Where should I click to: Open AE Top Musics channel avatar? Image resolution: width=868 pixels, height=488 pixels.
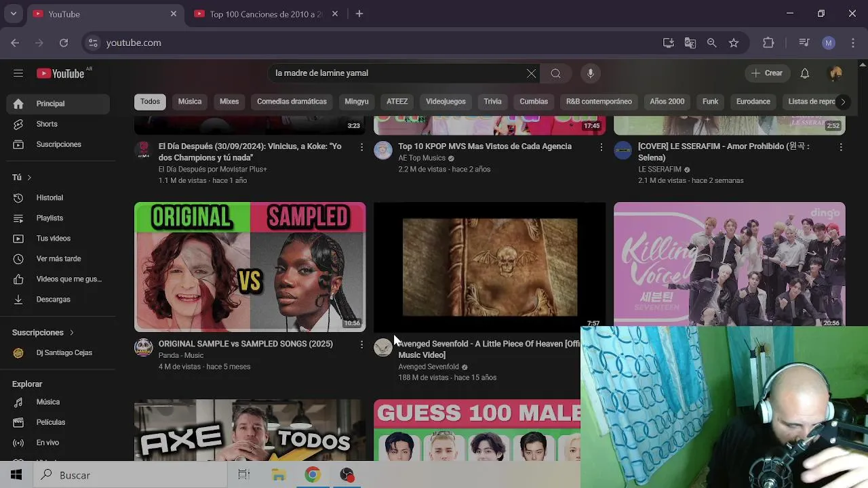[383, 150]
